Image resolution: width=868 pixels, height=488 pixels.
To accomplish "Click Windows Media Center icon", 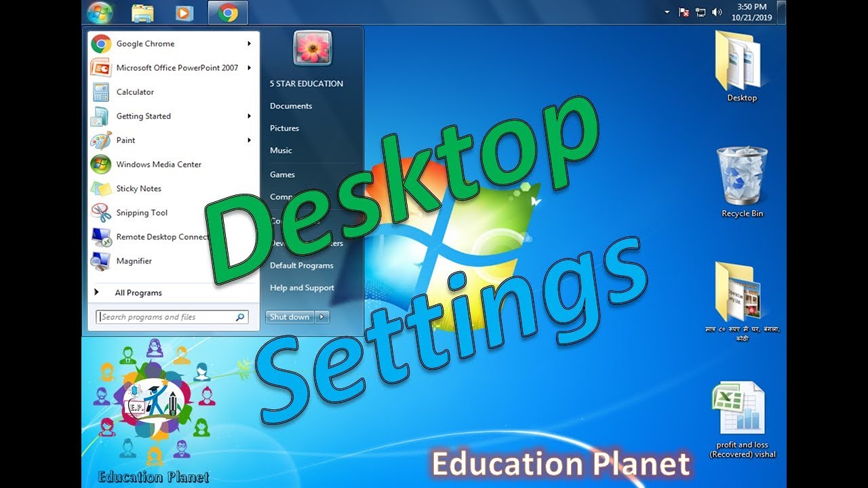I will [x=101, y=164].
